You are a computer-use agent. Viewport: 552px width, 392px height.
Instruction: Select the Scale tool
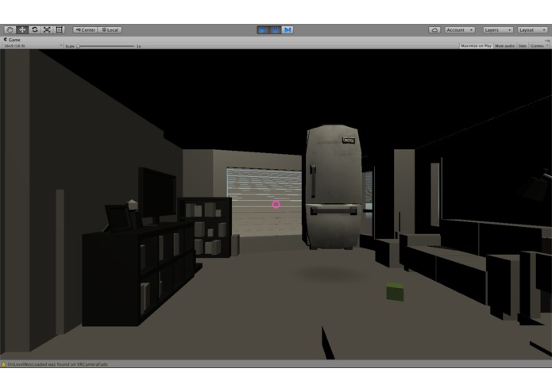tap(47, 30)
